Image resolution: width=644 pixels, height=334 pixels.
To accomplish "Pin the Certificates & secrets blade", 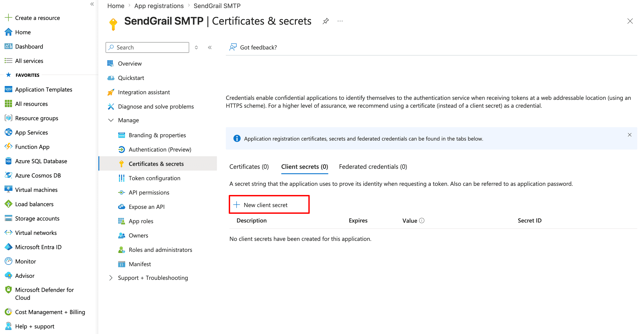I will pyautogui.click(x=326, y=21).
